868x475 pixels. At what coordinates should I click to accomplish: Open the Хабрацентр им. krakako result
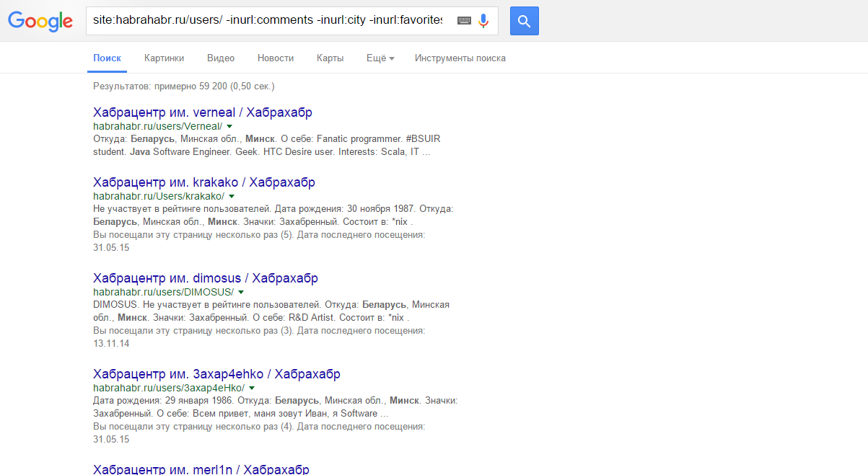(204, 182)
